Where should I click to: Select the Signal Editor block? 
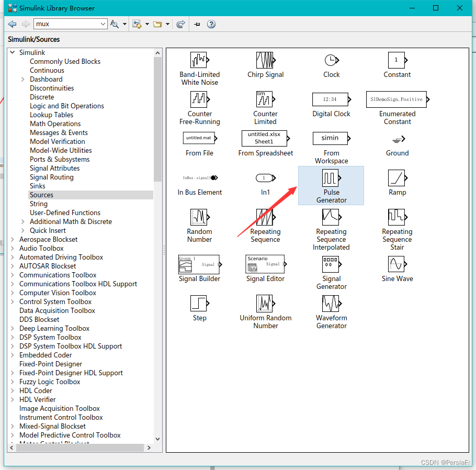click(265, 268)
